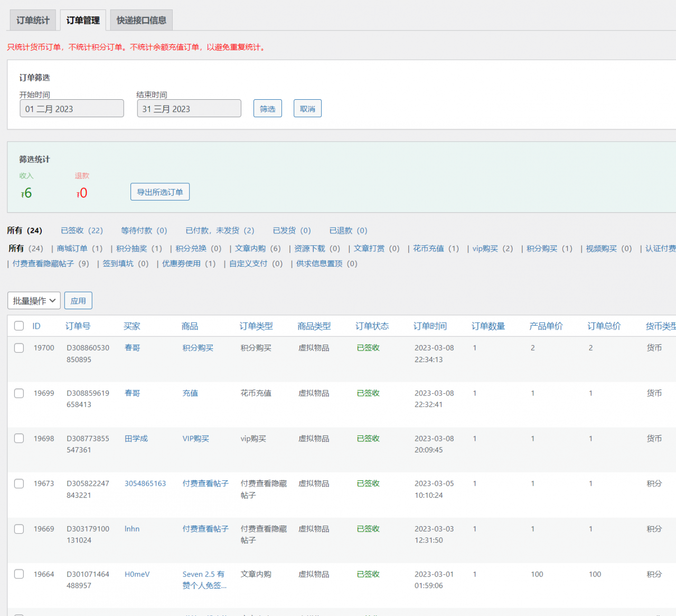Filter by 已退款 (0) status
The height and width of the screenshot is (616, 676).
tap(348, 231)
